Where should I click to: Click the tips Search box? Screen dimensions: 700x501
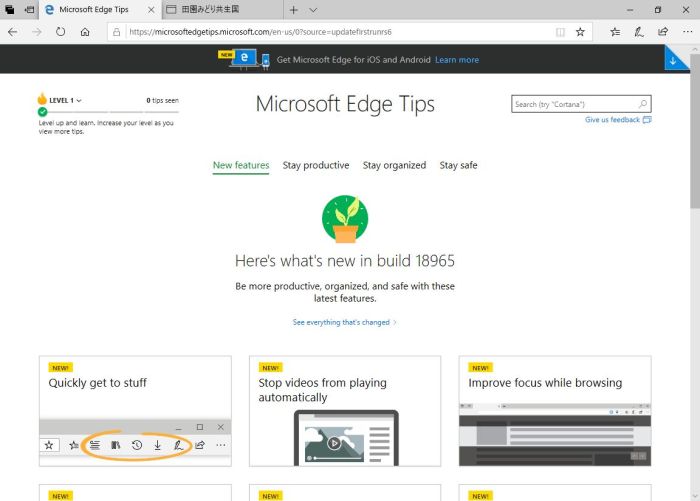click(x=574, y=104)
